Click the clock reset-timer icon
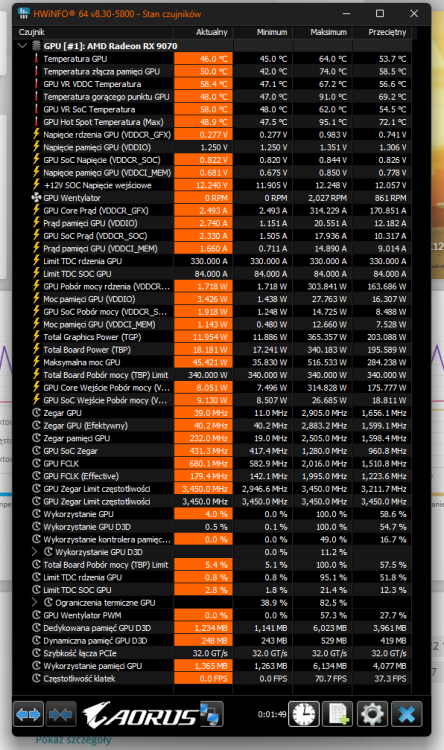Viewport: 444px width, 750px height. pos(304,715)
